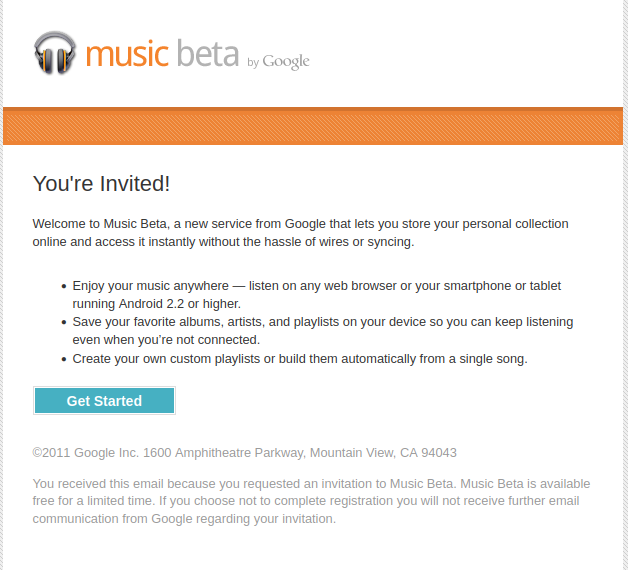Click the orange "music" logo word
This screenshot has height=570, width=628.
127,53
